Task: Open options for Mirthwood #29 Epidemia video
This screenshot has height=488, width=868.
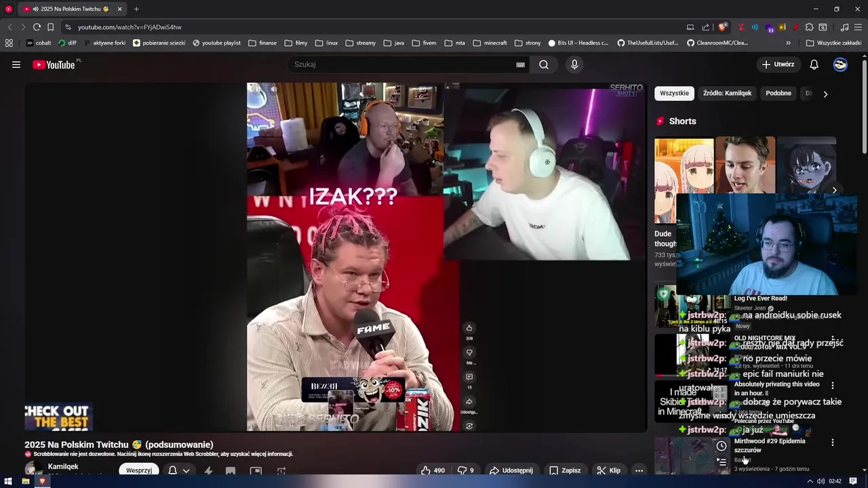Action: coord(833,442)
